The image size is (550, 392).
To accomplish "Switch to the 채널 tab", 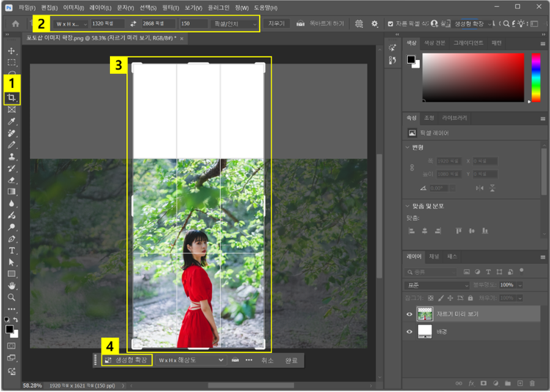I will (x=434, y=256).
